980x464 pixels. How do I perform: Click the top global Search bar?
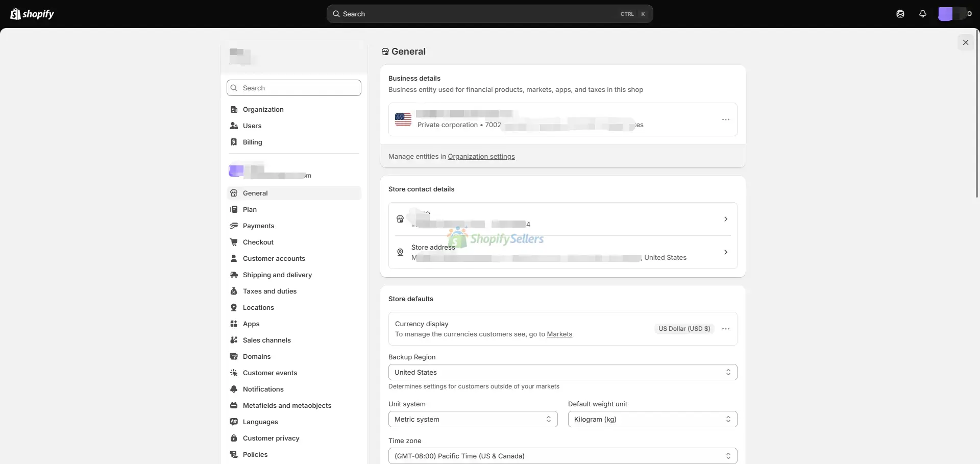[490, 14]
